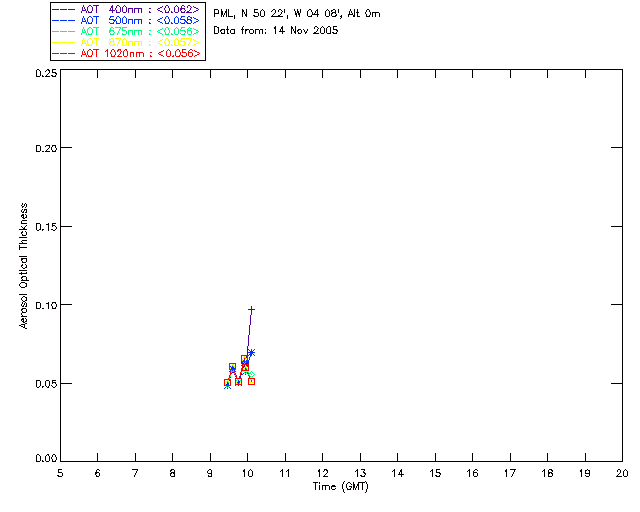Click the purple plus marker near 0.10

[x=251, y=310]
